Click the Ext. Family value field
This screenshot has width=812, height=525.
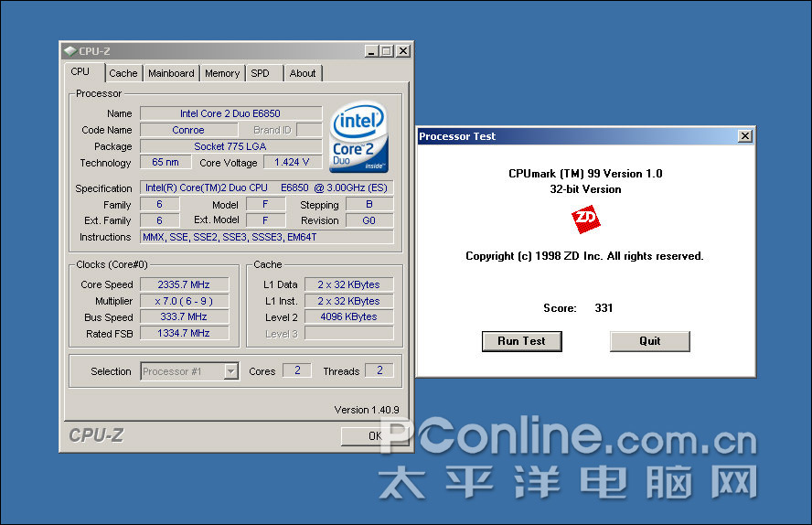click(x=160, y=220)
